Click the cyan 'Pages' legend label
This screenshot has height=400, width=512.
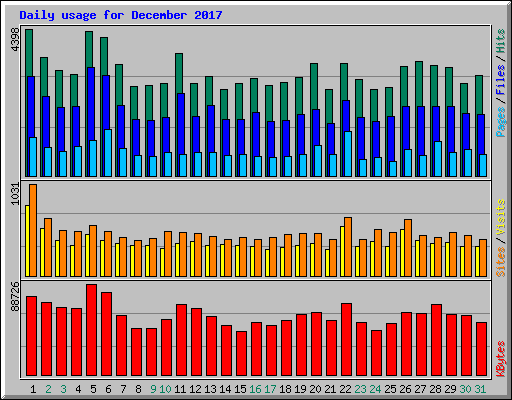pyautogui.click(x=501, y=122)
